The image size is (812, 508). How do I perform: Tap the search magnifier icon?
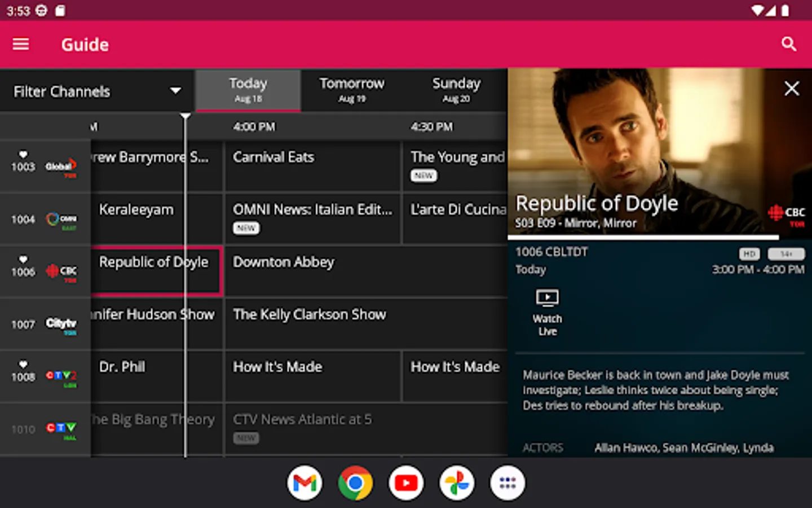click(789, 44)
